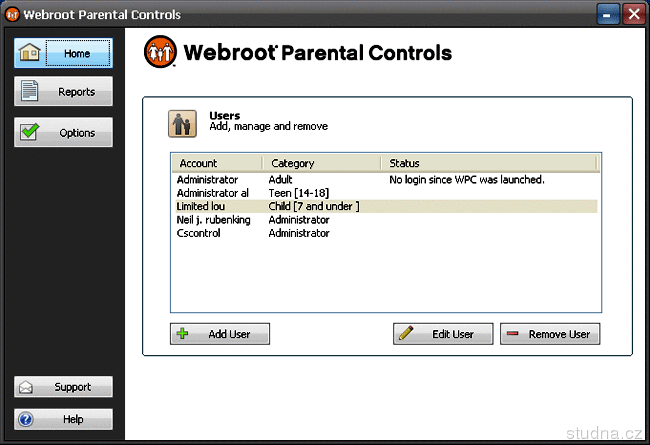
Task: Click the green checkmark Options icon
Action: tap(30, 131)
